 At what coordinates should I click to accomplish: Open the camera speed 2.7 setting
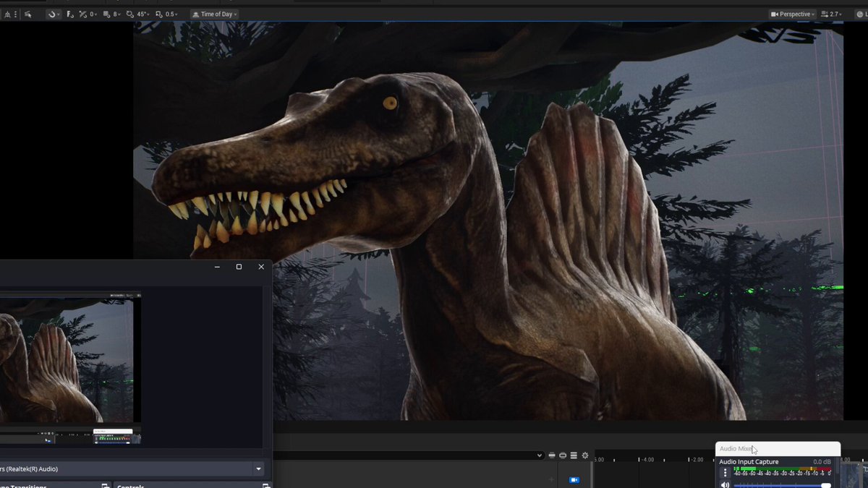[833, 14]
